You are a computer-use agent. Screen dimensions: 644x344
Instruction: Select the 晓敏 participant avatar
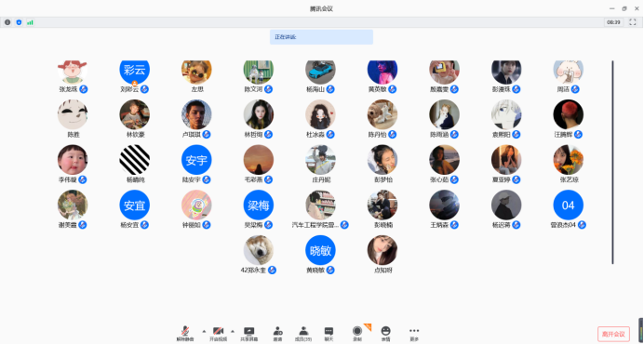[x=320, y=250]
